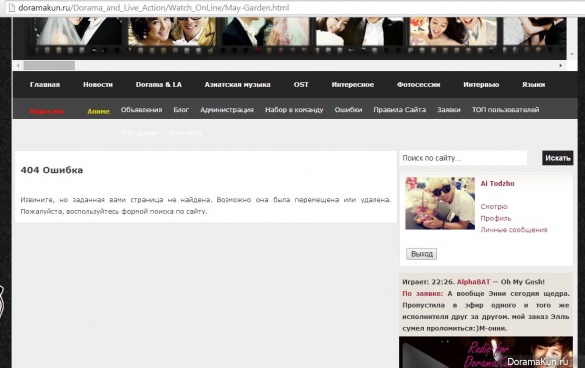Click the Radio for DoramaKun banner
Screen dimensions: 585x368
tap(486, 352)
